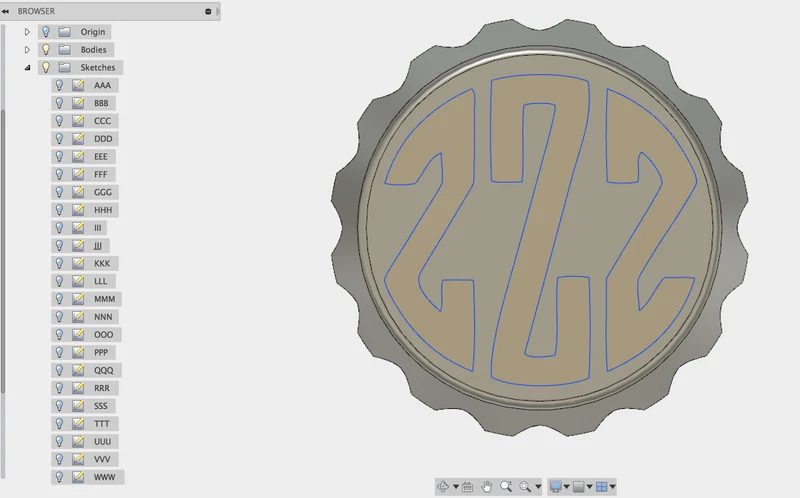The image size is (800, 498).
Task: Collapse the Sketches folder
Action: click(28, 67)
